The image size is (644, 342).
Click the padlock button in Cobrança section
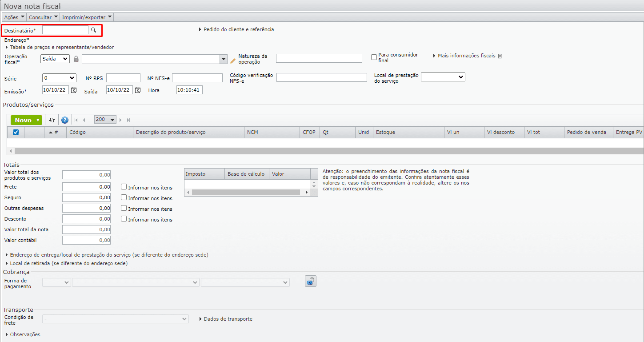(310, 281)
